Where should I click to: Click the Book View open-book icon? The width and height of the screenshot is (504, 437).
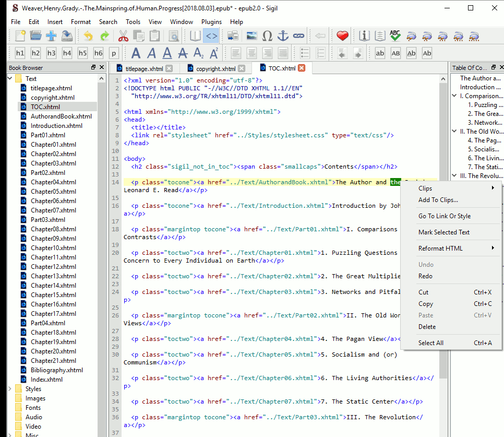195,36
